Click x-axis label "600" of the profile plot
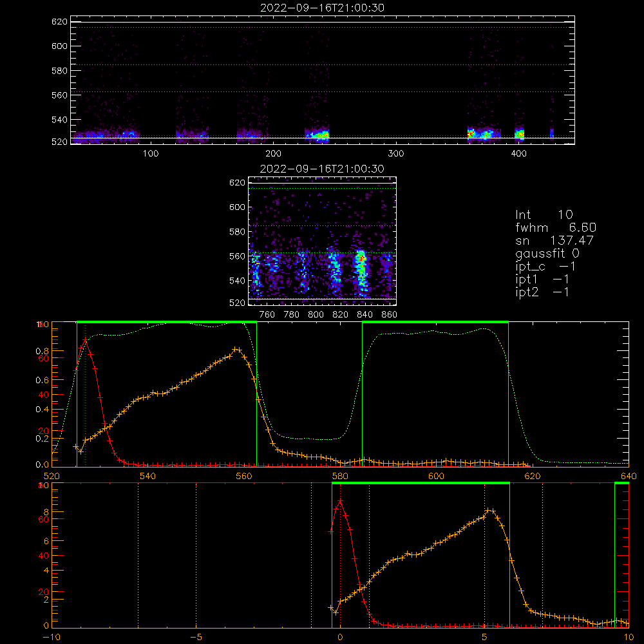 436,476
